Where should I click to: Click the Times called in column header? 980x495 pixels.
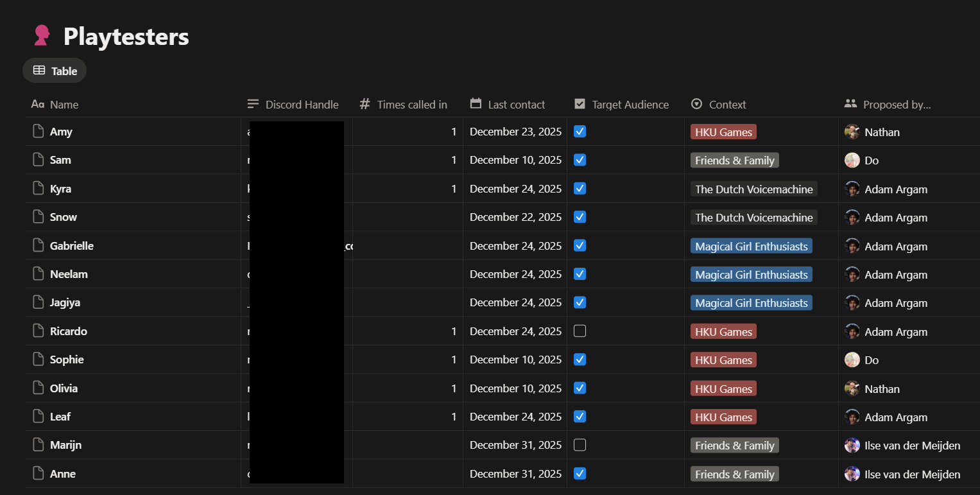pos(411,105)
